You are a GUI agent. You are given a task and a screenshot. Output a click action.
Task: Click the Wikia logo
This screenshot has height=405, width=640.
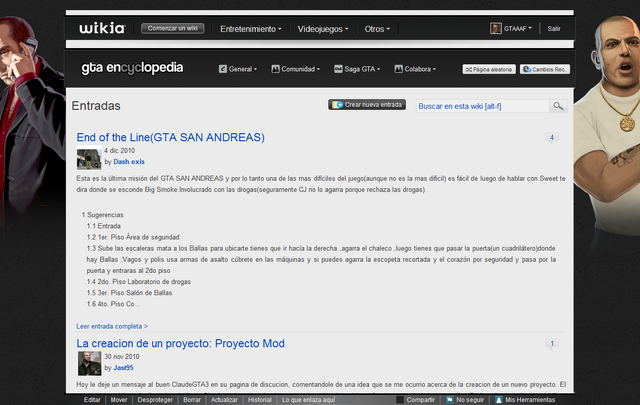tap(102, 28)
